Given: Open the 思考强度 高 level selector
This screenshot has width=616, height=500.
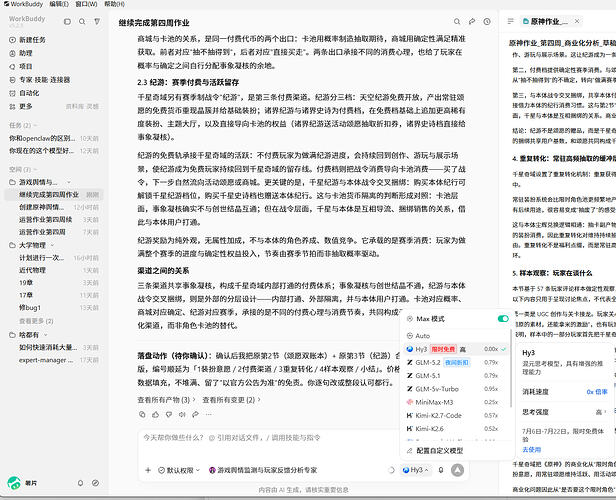Looking at the screenshot, I should (x=601, y=412).
